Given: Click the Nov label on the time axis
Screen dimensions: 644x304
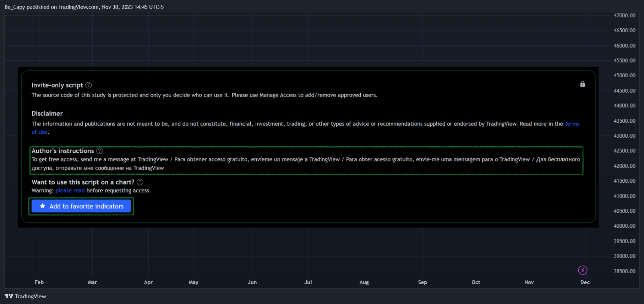Looking at the screenshot, I should pos(529,282).
